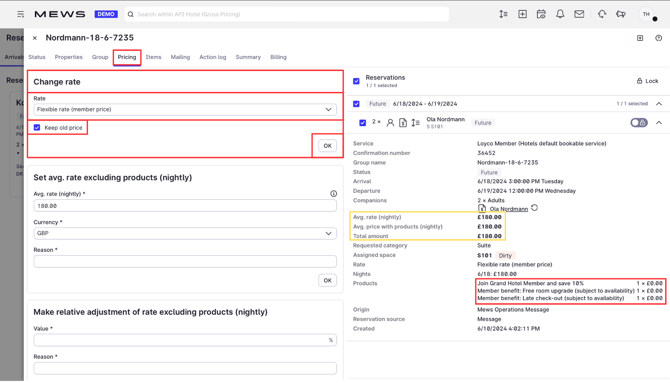This screenshot has width=670, height=383.
Task: Click the calendar icon in top bar
Action: click(x=541, y=14)
